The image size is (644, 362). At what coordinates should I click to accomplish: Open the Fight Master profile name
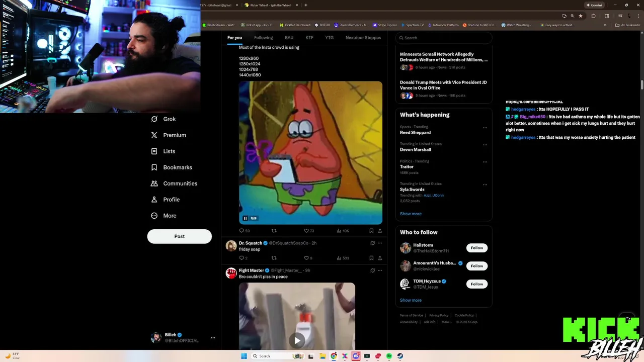click(x=252, y=270)
